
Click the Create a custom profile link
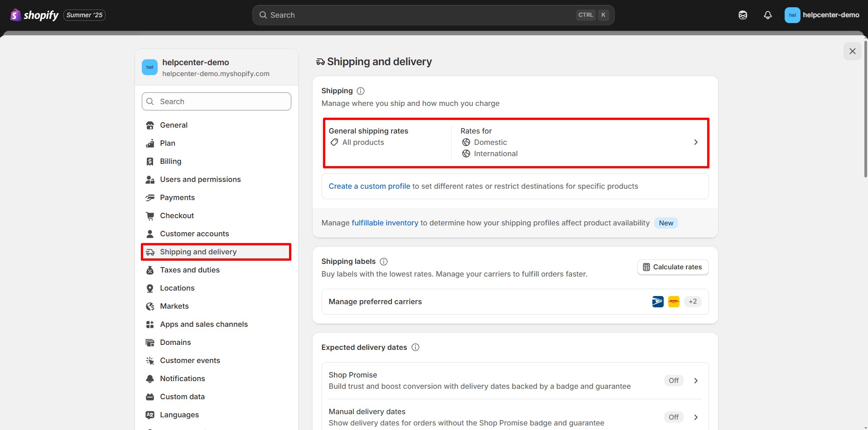pyautogui.click(x=369, y=186)
